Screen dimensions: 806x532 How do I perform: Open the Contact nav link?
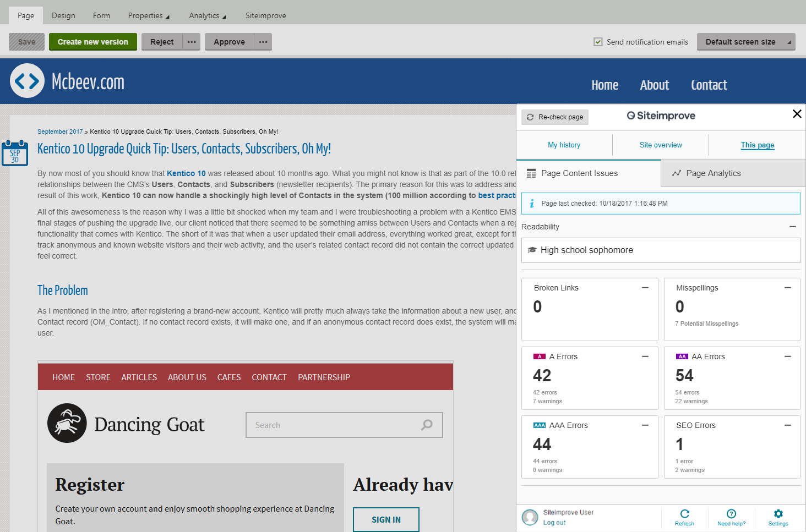tap(709, 85)
